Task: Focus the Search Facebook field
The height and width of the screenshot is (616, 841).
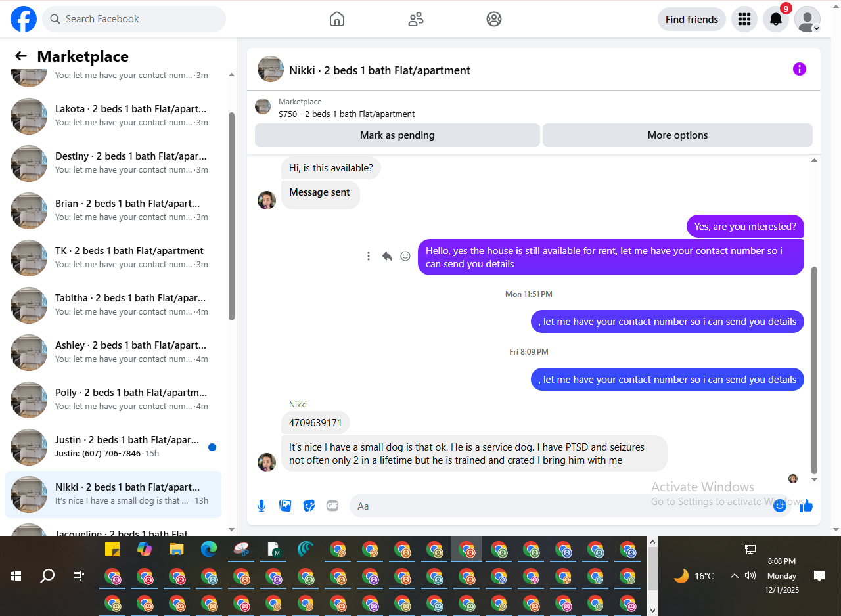Action: [134, 19]
